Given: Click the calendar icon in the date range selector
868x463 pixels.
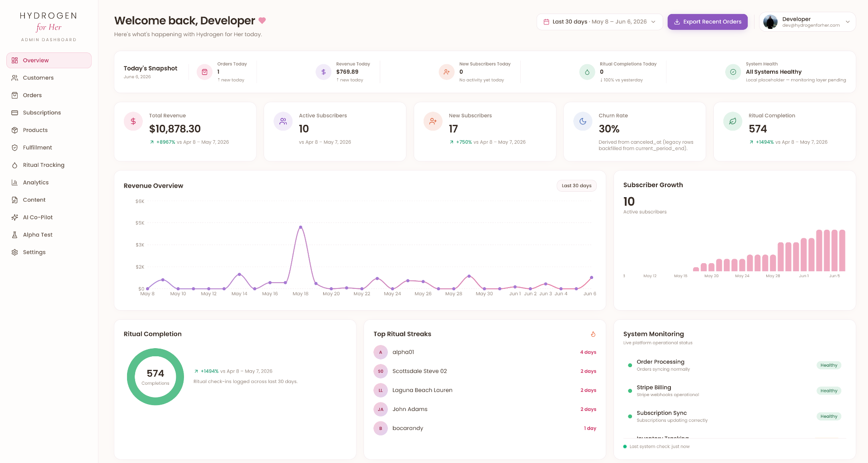Looking at the screenshot, I should [x=546, y=22].
